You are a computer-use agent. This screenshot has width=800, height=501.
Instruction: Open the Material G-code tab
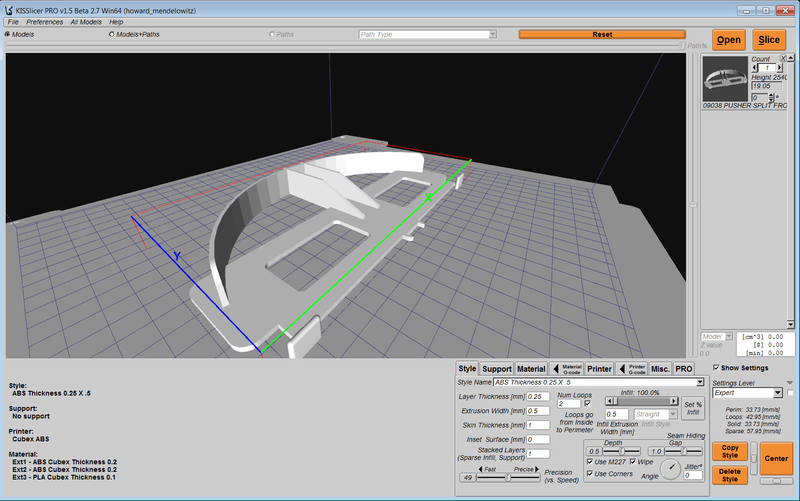(x=567, y=369)
